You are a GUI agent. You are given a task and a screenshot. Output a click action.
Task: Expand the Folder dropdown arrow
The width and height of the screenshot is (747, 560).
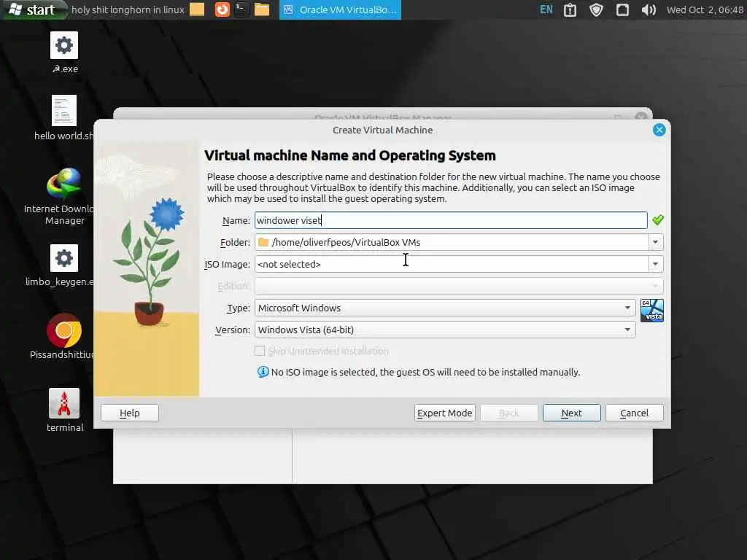[x=656, y=242]
